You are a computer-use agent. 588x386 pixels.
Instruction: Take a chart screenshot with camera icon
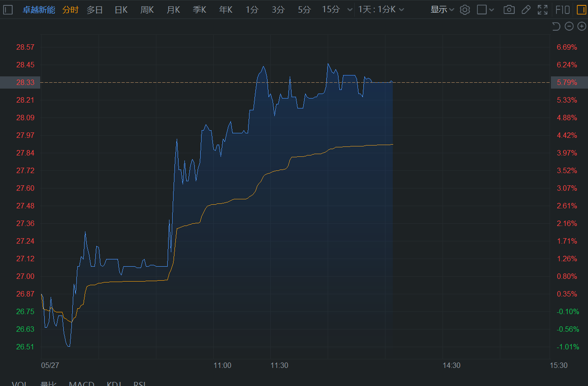pyautogui.click(x=509, y=9)
